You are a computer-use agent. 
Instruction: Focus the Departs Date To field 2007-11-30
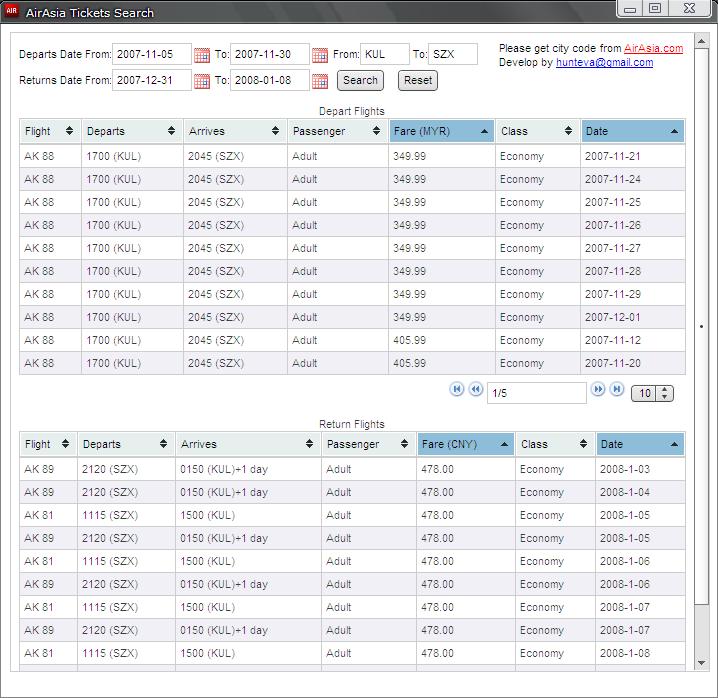coord(270,55)
